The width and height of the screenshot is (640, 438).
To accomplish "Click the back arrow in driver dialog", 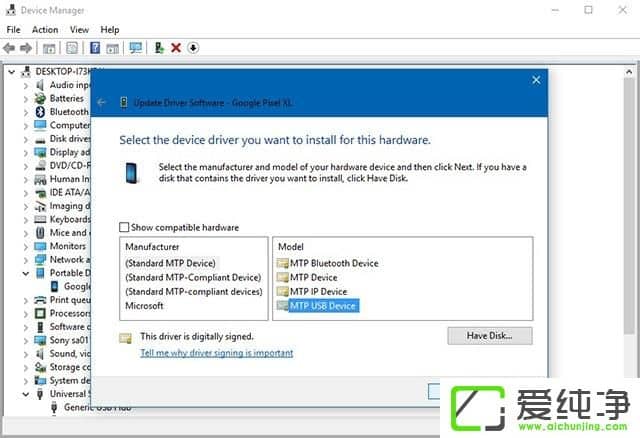I will click(x=102, y=102).
